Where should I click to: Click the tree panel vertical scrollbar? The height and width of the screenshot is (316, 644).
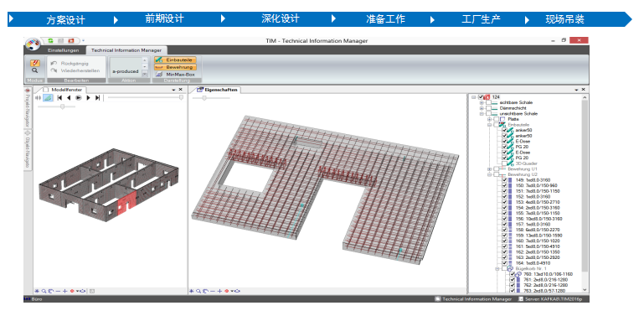pos(585,193)
